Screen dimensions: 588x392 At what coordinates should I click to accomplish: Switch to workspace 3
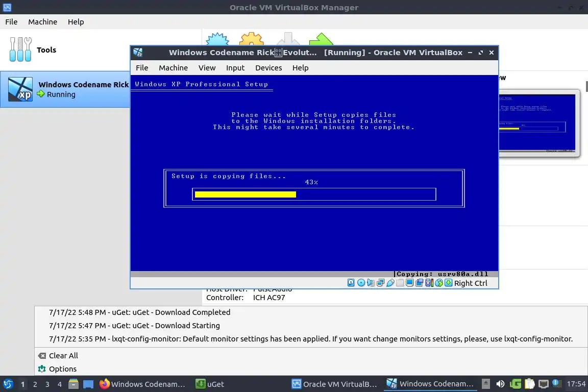pyautogui.click(x=47, y=384)
